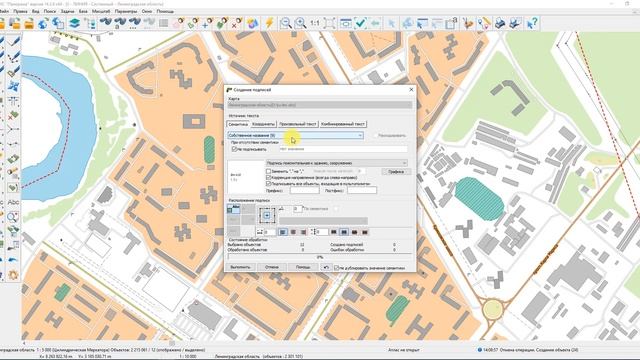Toggle 'Не дублировать значения семантики' checkbox
The image size is (640, 360).
[337, 268]
